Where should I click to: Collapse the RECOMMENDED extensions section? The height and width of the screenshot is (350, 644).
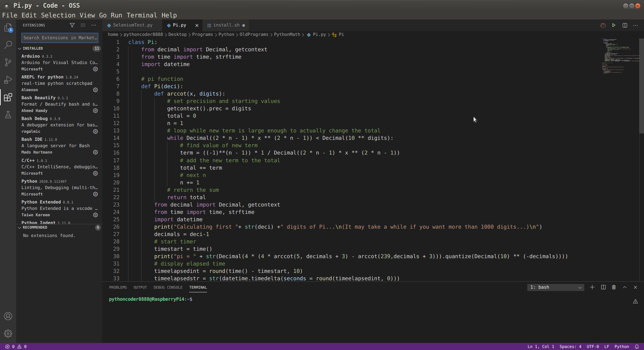click(x=59, y=227)
